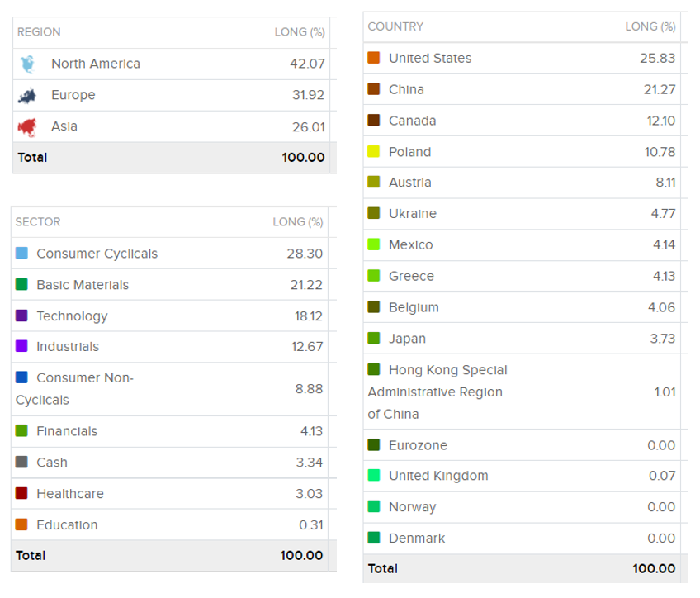Screen dimensions: 700x598
Task: Click the Poland yellow swatch
Action: coord(374,151)
